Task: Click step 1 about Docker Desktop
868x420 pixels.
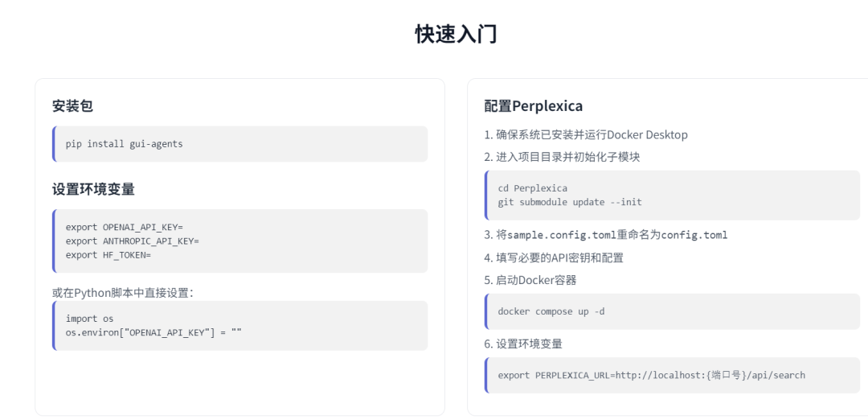Action: coord(586,134)
